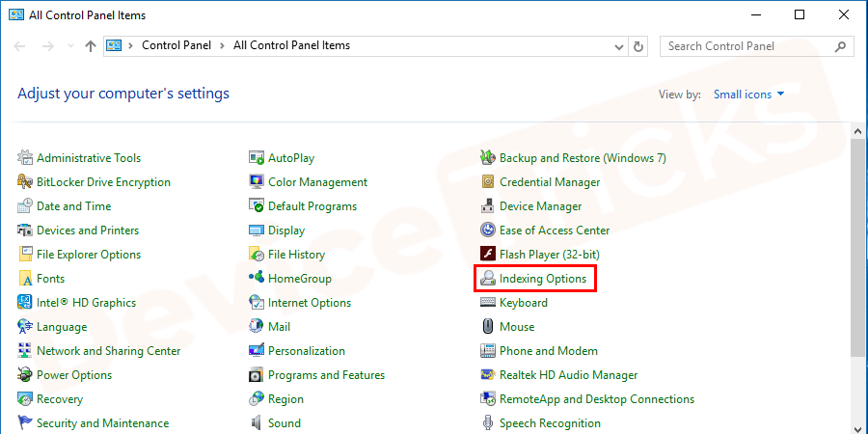Image resolution: width=868 pixels, height=434 pixels.
Task: Open Programs and Features link
Action: coord(326,375)
